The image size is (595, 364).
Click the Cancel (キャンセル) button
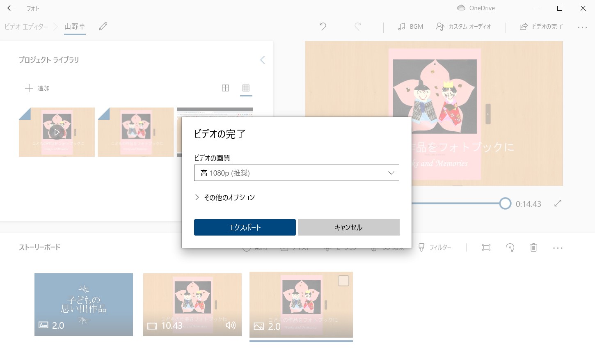[348, 227]
